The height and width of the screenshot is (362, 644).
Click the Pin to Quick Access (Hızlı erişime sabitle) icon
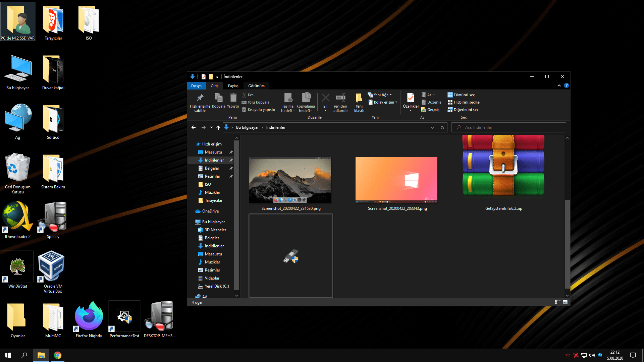tap(200, 98)
